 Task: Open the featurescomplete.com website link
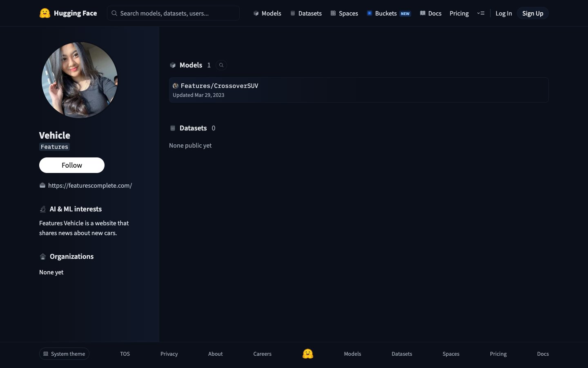pos(90,185)
